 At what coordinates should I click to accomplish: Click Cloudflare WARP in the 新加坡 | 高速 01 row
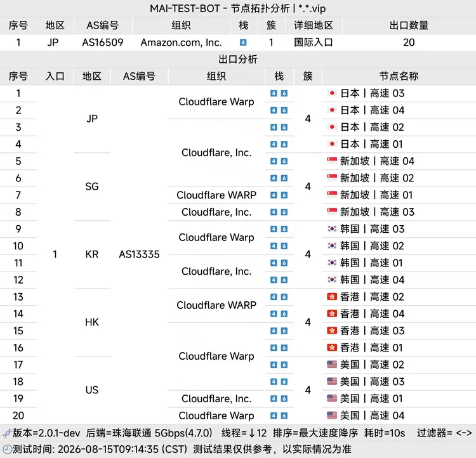pos(216,195)
